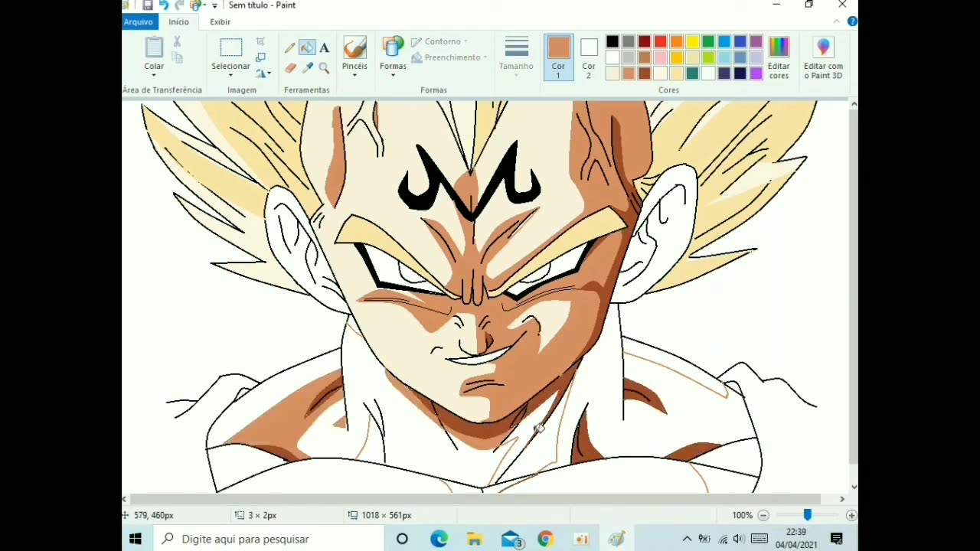The height and width of the screenshot is (551, 980).
Task: Click the touch keyboard tray icon
Action: tap(759, 539)
